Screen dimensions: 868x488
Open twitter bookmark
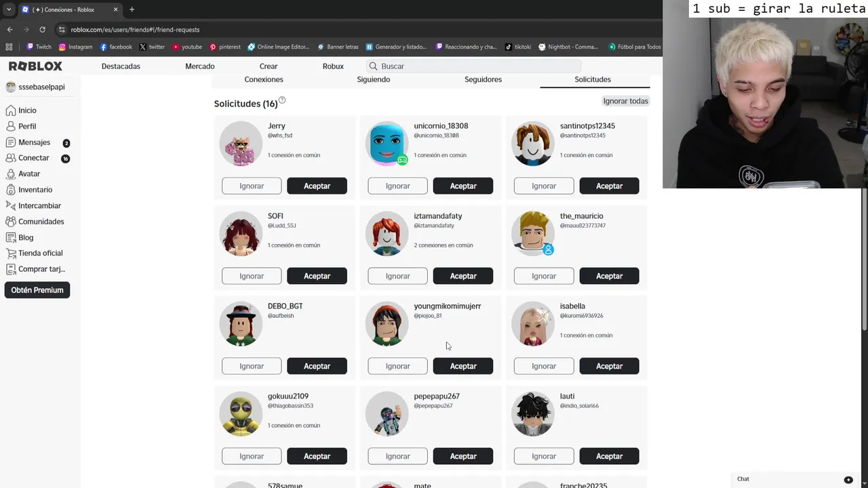(x=152, y=47)
